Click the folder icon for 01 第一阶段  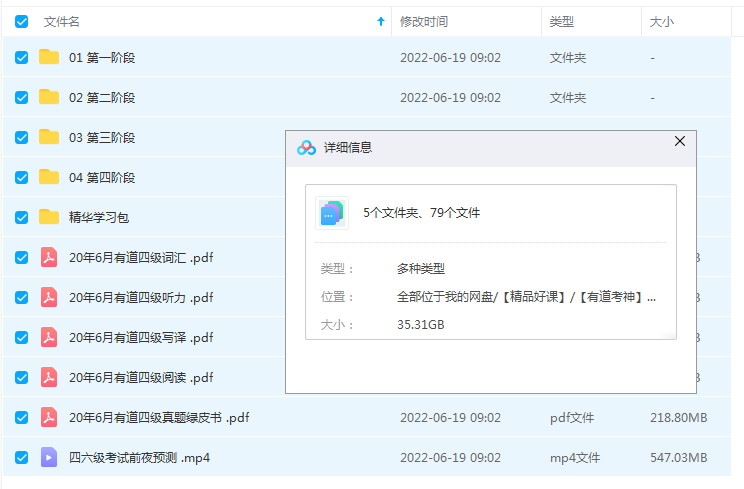coord(49,57)
